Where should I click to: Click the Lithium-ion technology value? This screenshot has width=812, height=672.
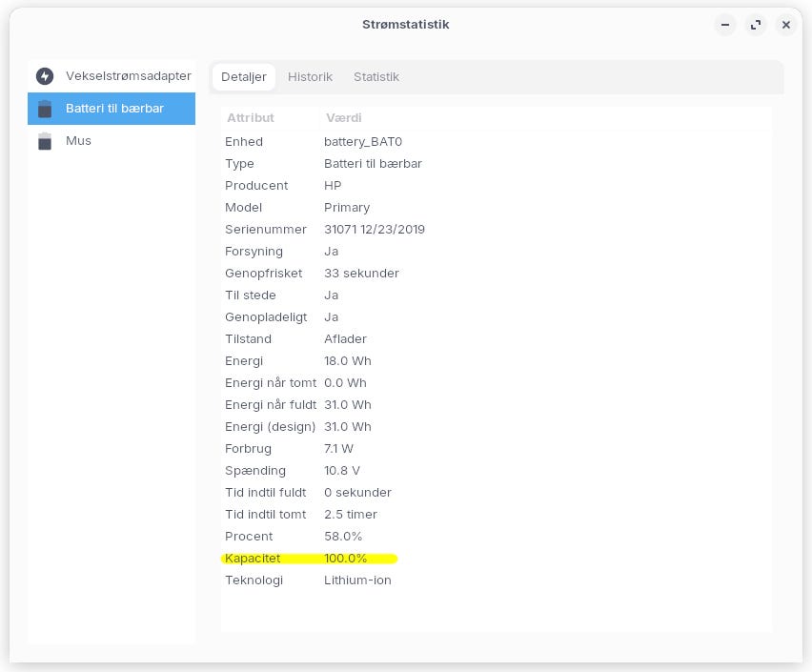pyautogui.click(x=357, y=580)
